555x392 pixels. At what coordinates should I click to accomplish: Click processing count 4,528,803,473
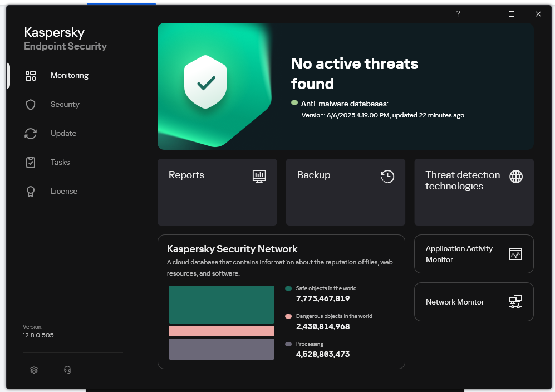pyautogui.click(x=323, y=354)
